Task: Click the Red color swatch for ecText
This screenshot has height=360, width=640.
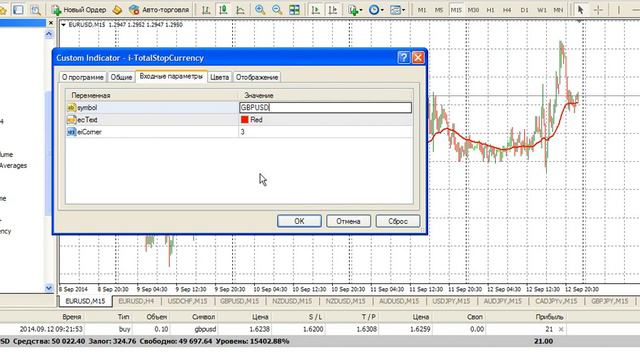Action: tap(244, 120)
